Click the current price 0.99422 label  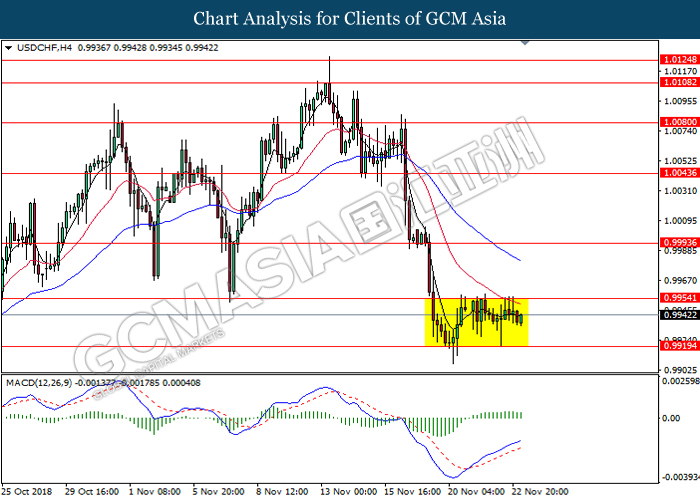click(679, 315)
